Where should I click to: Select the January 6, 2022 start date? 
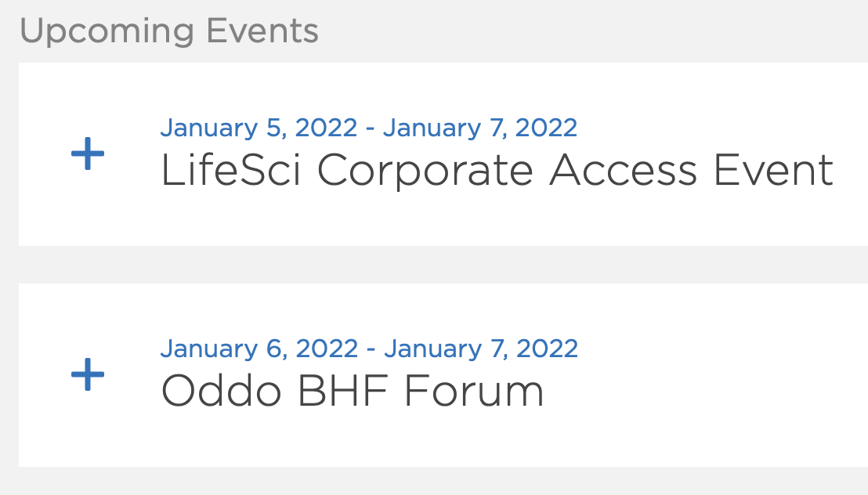click(259, 348)
